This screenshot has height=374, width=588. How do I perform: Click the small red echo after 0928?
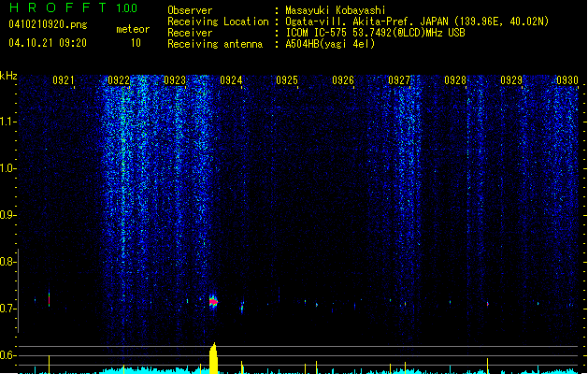487,304
